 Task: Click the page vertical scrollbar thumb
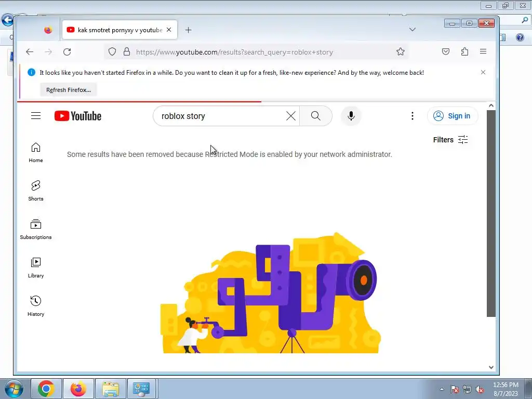491,214
